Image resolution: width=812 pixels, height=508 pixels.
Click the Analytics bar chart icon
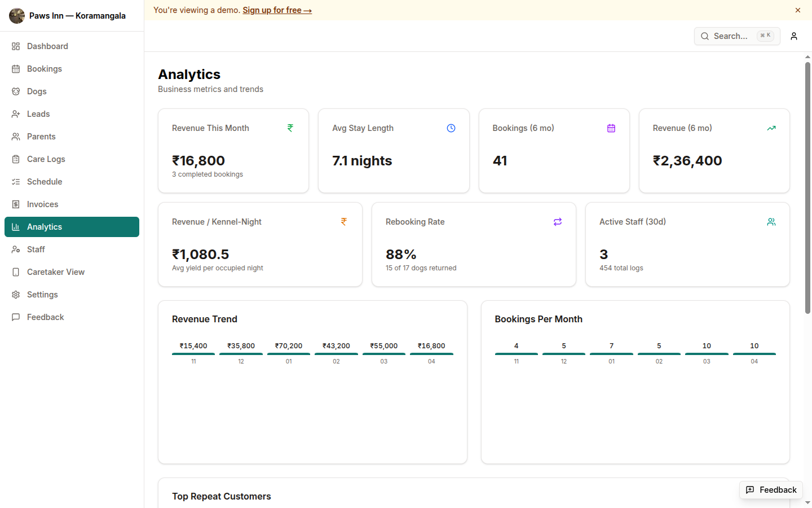16,226
